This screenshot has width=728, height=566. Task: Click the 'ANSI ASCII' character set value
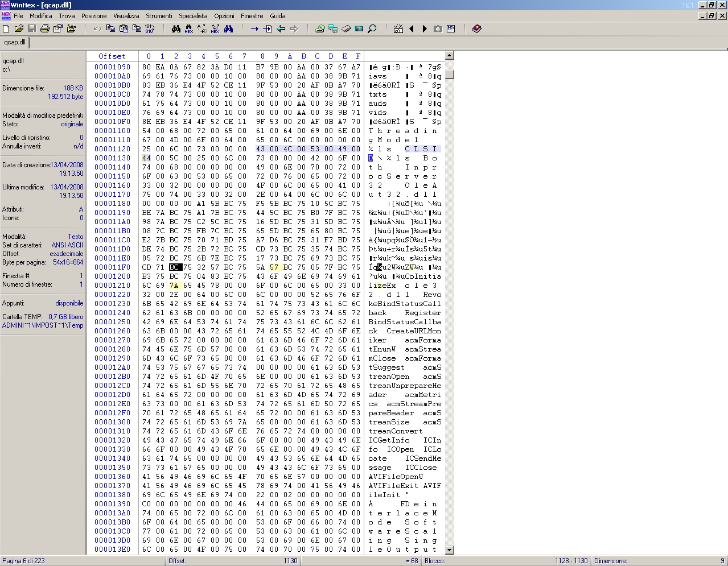point(67,245)
